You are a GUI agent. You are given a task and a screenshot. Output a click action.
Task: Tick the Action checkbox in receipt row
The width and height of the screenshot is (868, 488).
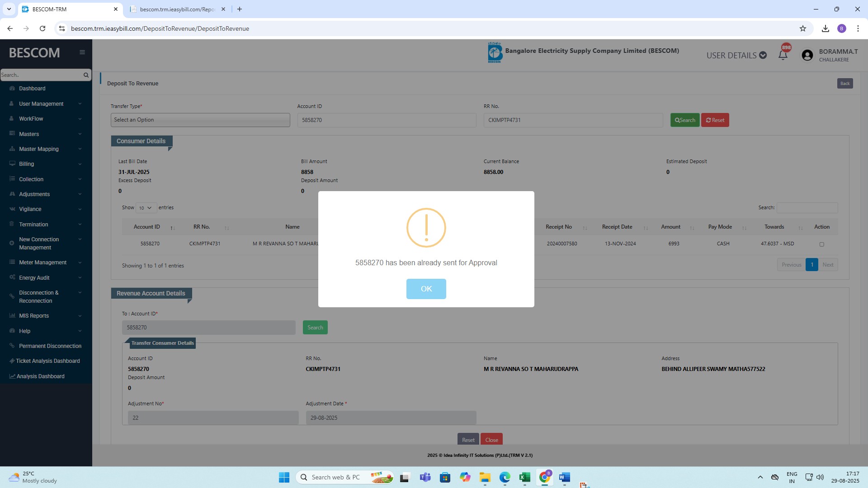point(821,244)
